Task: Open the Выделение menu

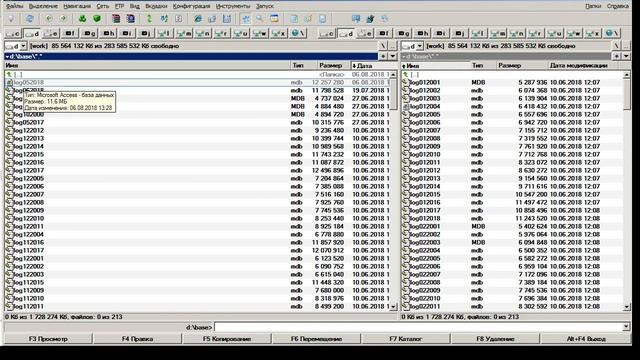Action: tap(43, 6)
